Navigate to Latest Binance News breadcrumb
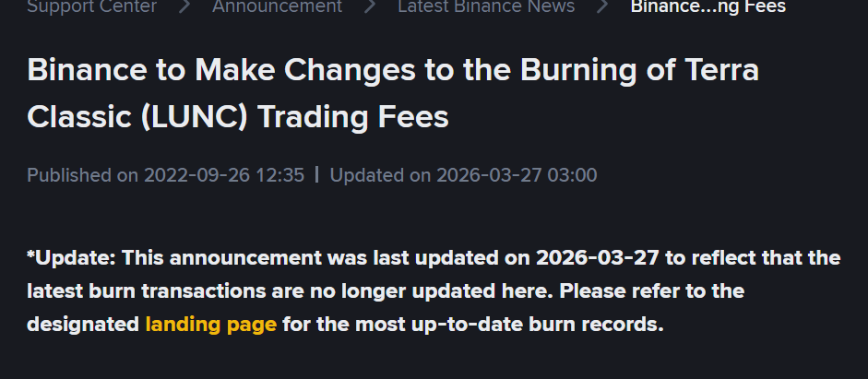 tap(486, 7)
